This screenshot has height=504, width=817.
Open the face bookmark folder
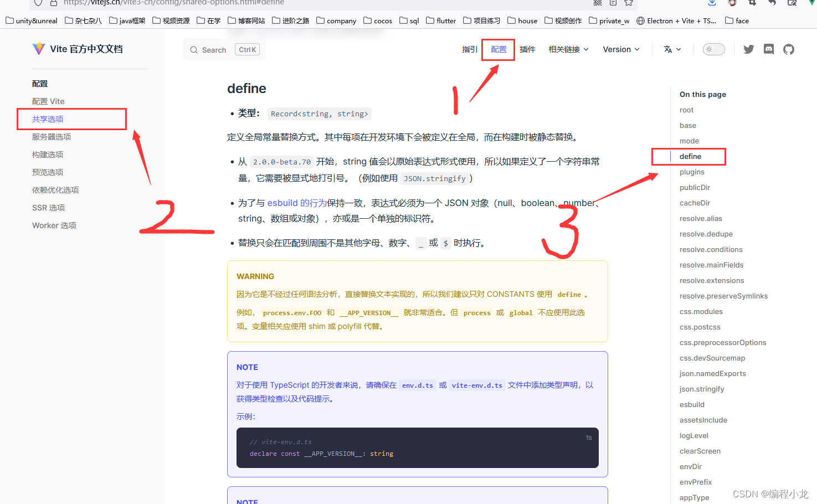tap(737, 20)
